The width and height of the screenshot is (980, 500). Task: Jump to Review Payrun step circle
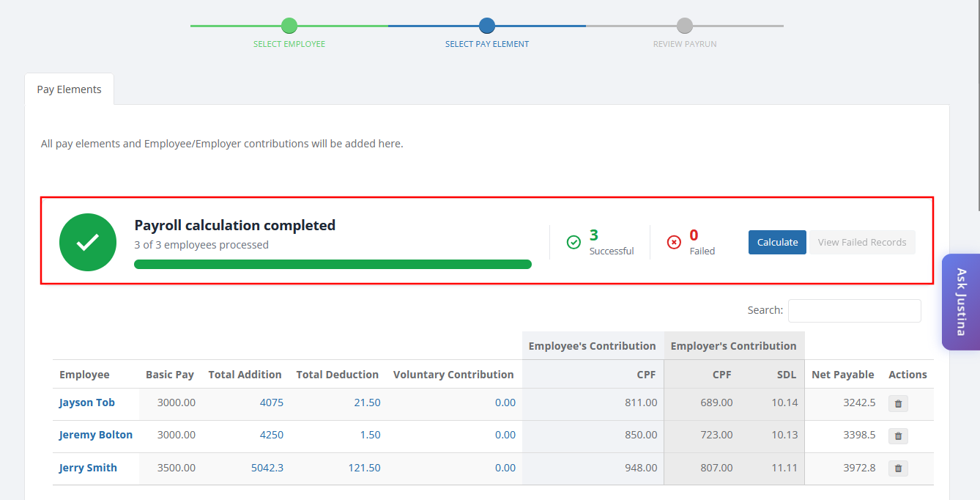pyautogui.click(x=685, y=26)
